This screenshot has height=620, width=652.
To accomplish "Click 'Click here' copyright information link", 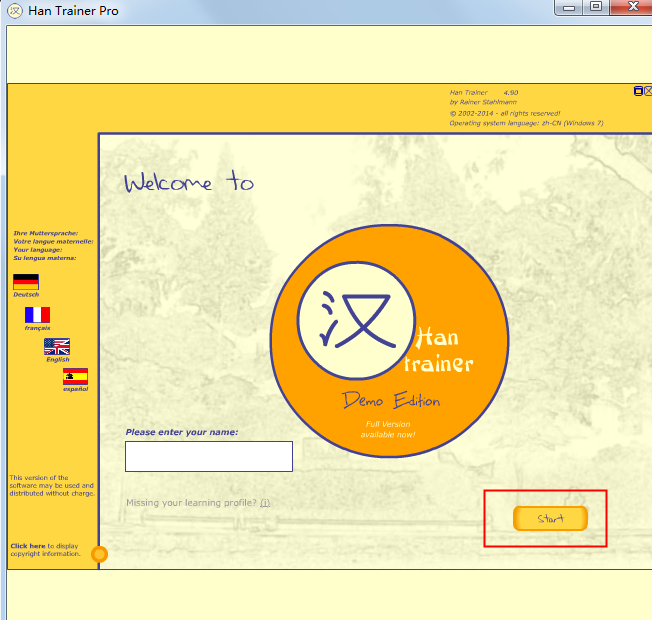I will pyautogui.click(x=28, y=546).
